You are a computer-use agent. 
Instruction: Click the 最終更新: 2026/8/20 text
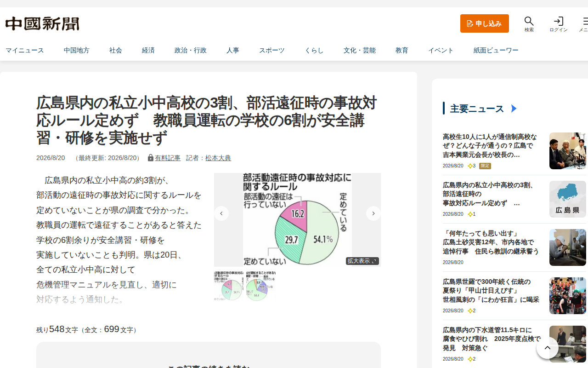(x=107, y=158)
